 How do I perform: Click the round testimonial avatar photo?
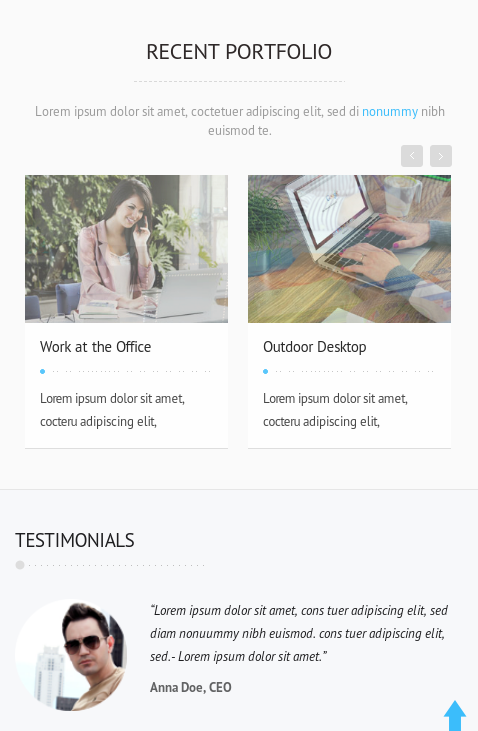(71, 655)
